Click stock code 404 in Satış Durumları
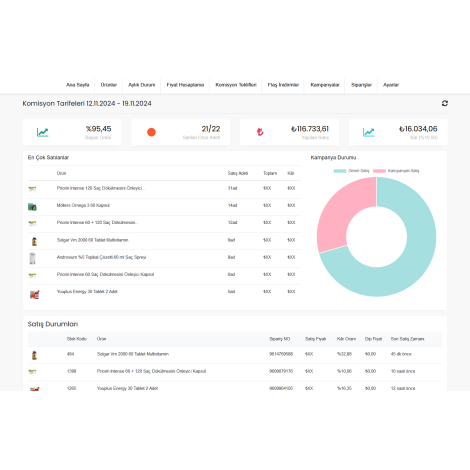The image size is (470, 470). tap(70, 354)
